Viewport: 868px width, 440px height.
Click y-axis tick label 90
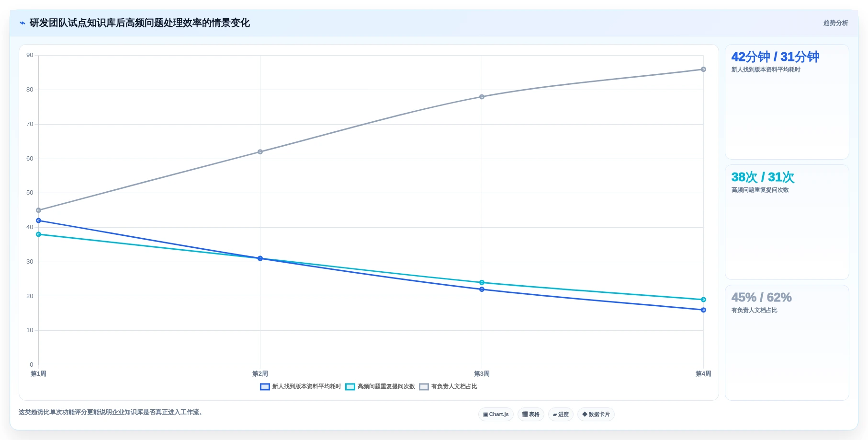coord(30,55)
